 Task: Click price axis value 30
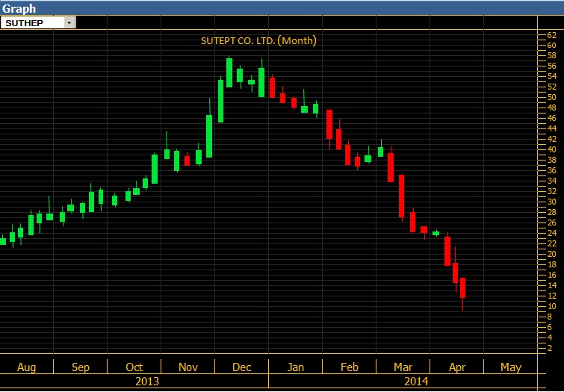click(551, 202)
